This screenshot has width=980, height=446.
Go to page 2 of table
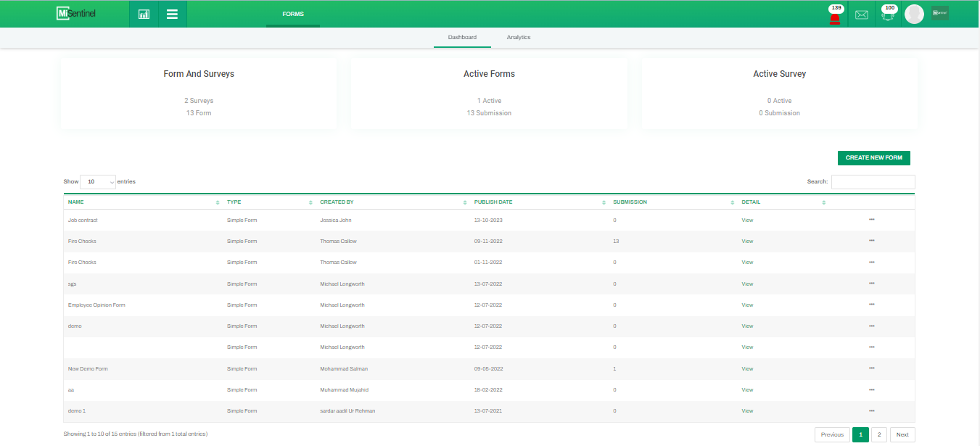tap(878, 435)
